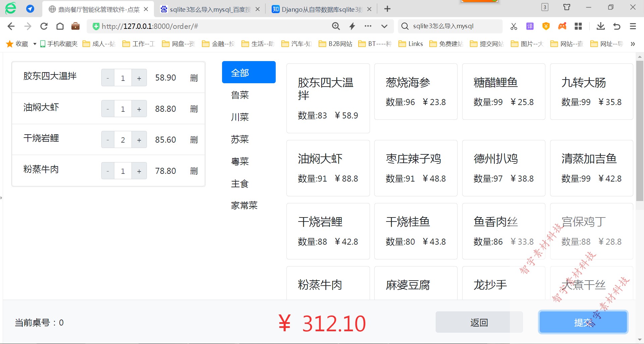Decrease quantity of 干烧岩鲤 in order
The width and height of the screenshot is (644, 344).
coord(108,140)
